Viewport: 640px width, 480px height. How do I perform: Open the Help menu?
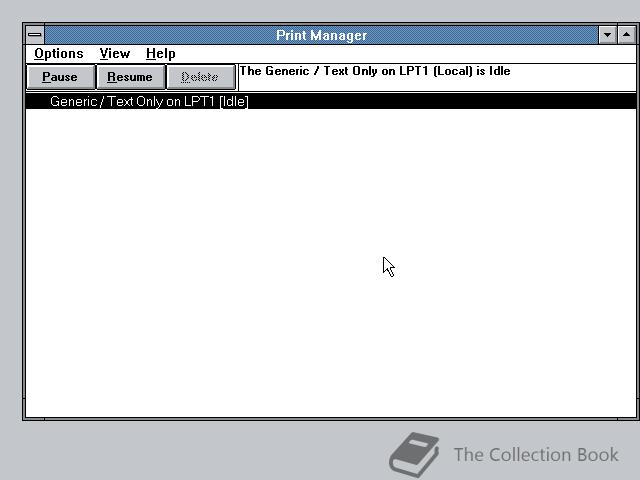[x=161, y=53]
